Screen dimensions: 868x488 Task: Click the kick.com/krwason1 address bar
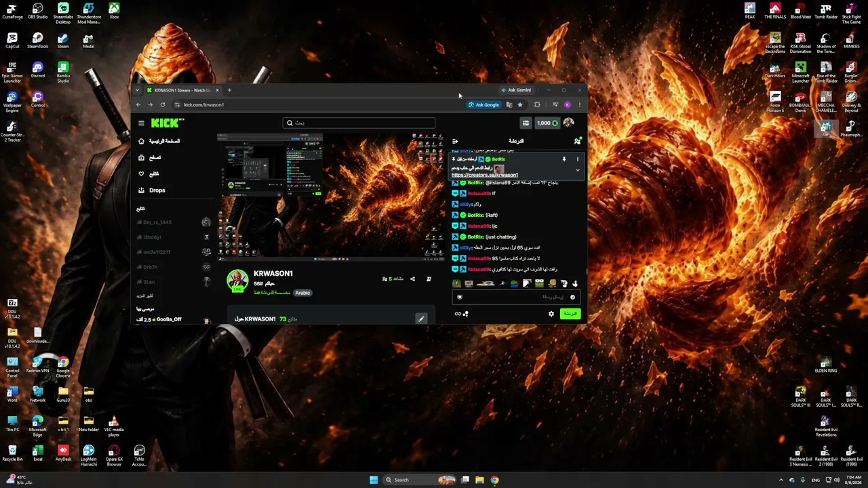(x=319, y=105)
